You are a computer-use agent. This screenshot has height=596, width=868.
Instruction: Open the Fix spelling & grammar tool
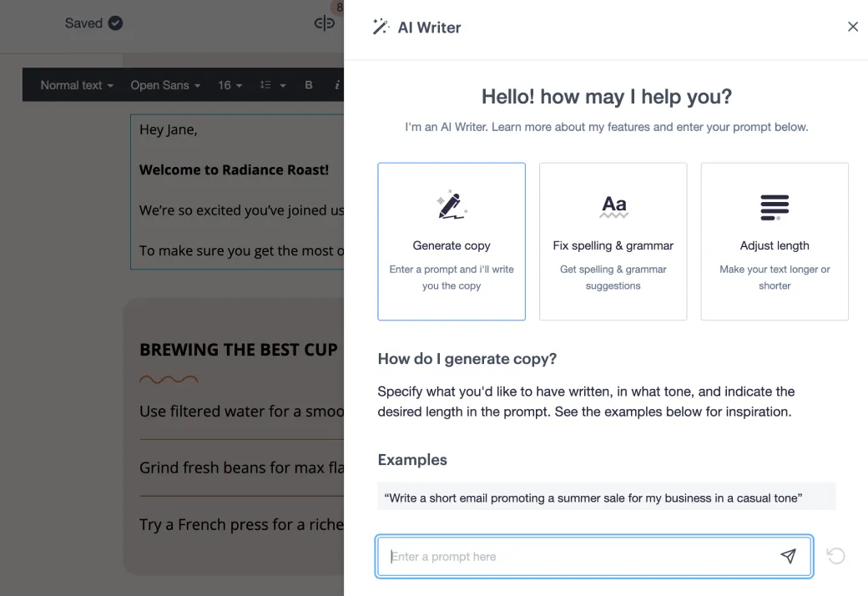pyautogui.click(x=613, y=241)
